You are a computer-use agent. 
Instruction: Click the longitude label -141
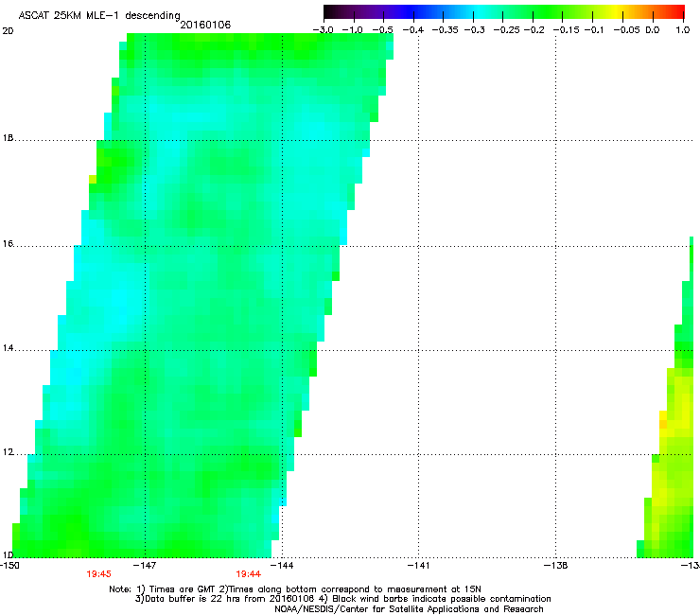[419, 566]
